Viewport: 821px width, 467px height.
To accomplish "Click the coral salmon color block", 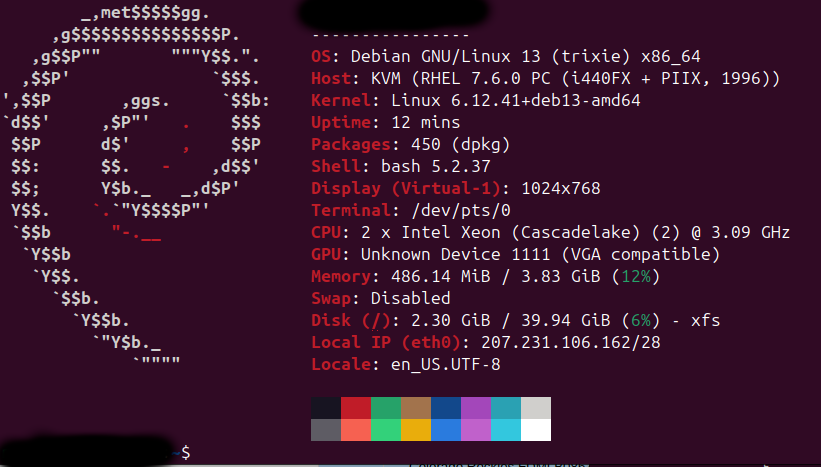I will (356, 430).
